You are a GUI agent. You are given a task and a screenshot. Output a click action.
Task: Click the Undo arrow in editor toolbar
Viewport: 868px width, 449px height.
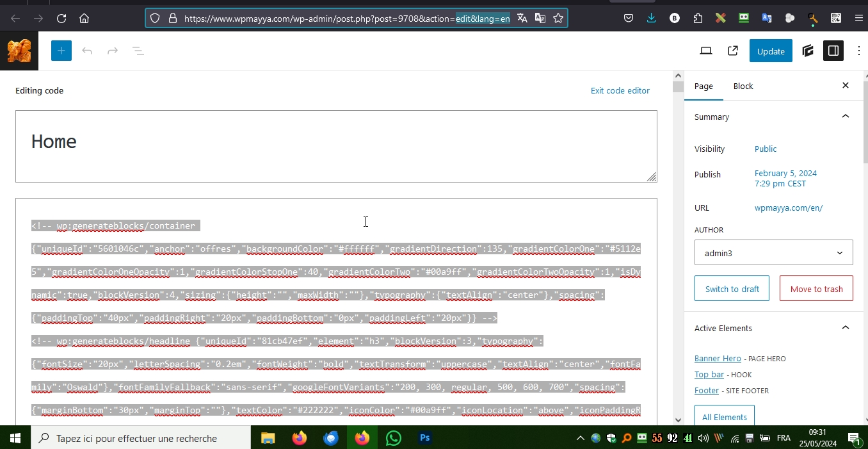point(87,51)
